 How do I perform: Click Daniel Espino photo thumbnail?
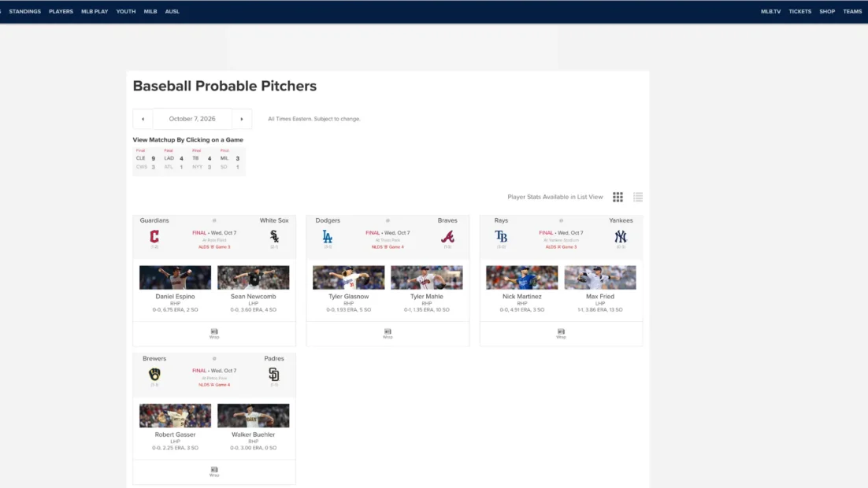(175, 277)
